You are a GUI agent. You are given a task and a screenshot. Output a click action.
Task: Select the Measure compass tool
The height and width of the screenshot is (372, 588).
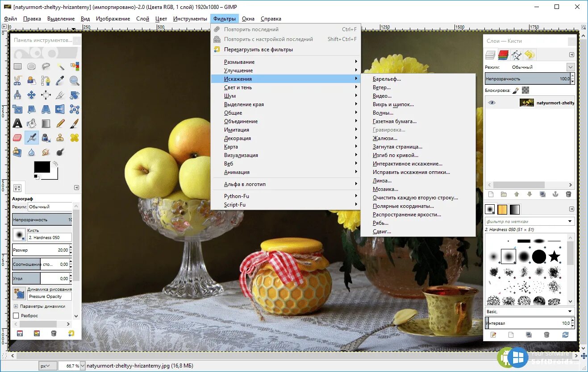pos(17,95)
